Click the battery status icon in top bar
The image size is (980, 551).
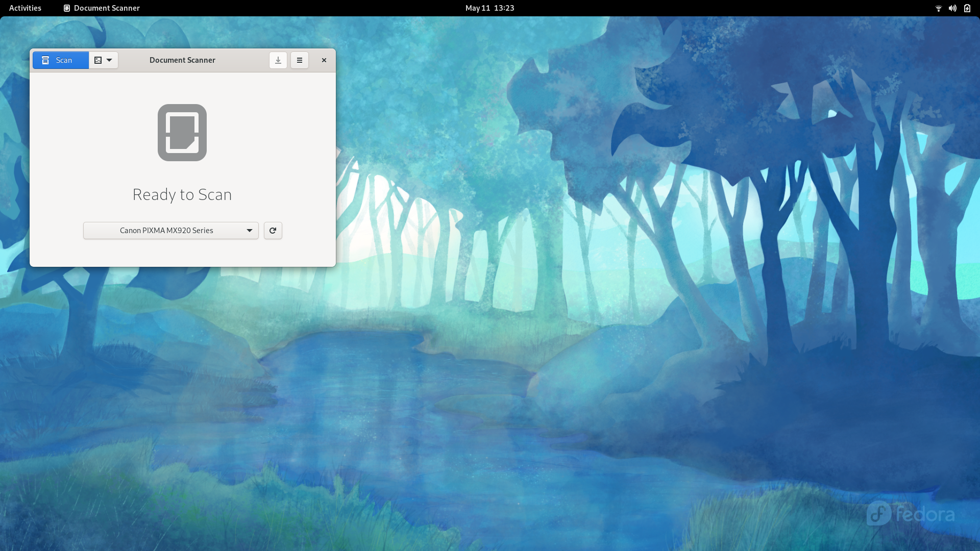tap(967, 8)
